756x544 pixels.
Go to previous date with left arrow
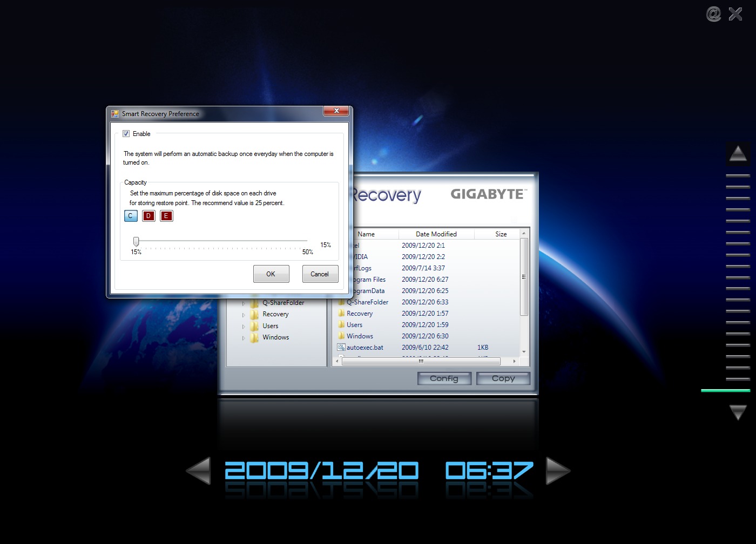tap(198, 471)
